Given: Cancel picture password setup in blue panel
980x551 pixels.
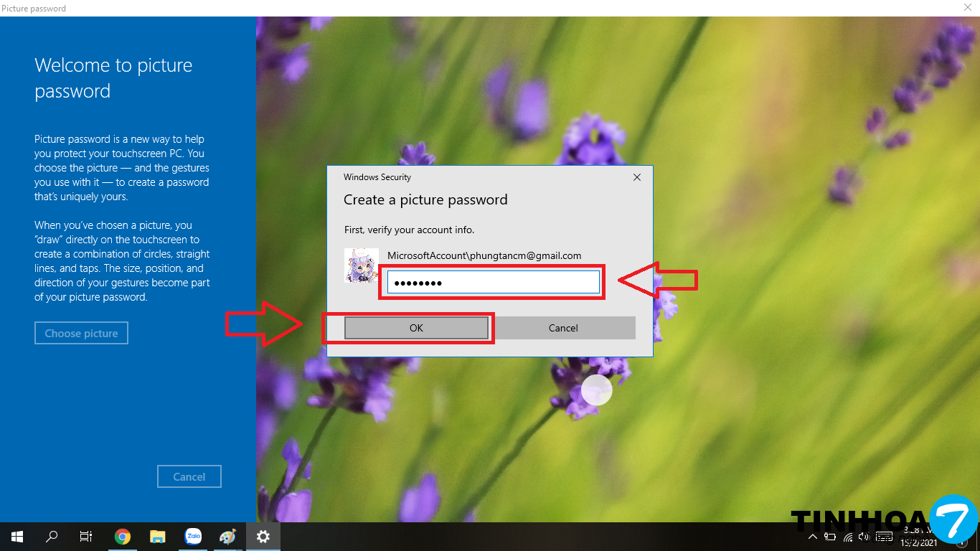Looking at the screenshot, I should click(x=189, y=477).
